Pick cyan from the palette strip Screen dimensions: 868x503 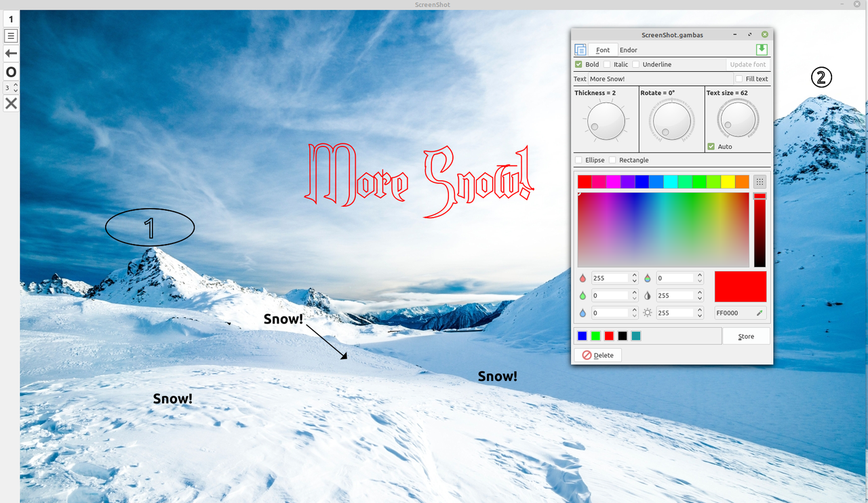(671, 182)
